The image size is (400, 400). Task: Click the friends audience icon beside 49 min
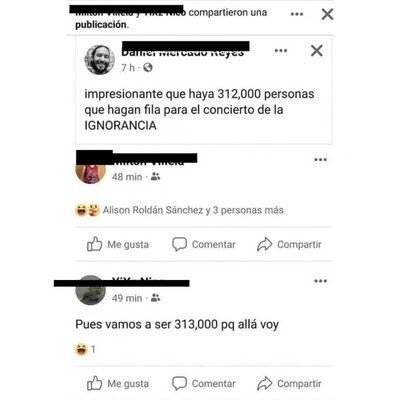coord(155,298)
